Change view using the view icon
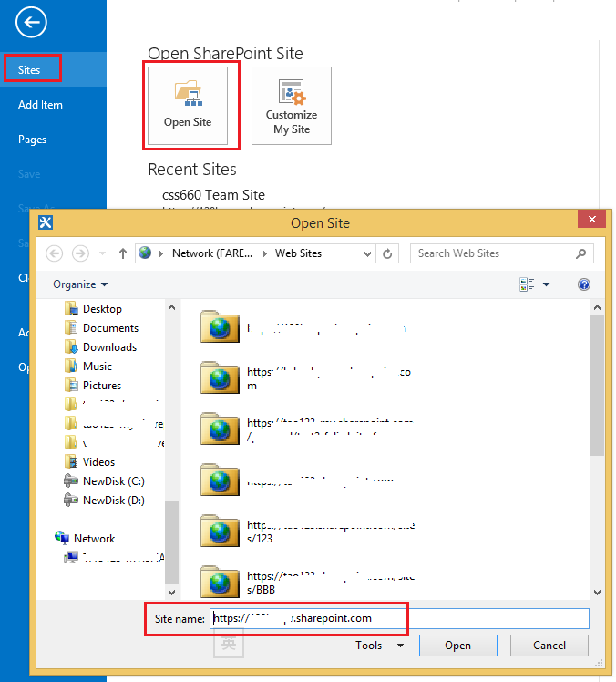Viewport: 616px width, 682px height. pyautogui.click(x=527, y=284)
